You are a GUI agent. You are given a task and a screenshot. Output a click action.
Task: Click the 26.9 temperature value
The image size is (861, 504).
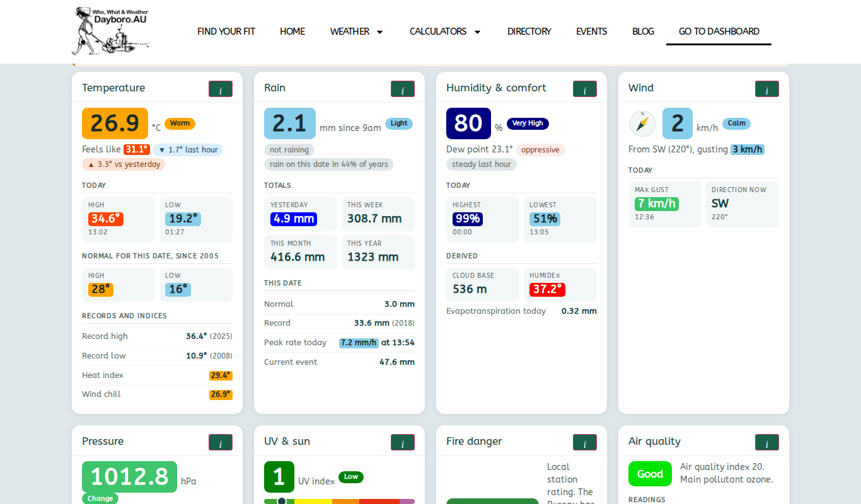click(x=115, y=123)
